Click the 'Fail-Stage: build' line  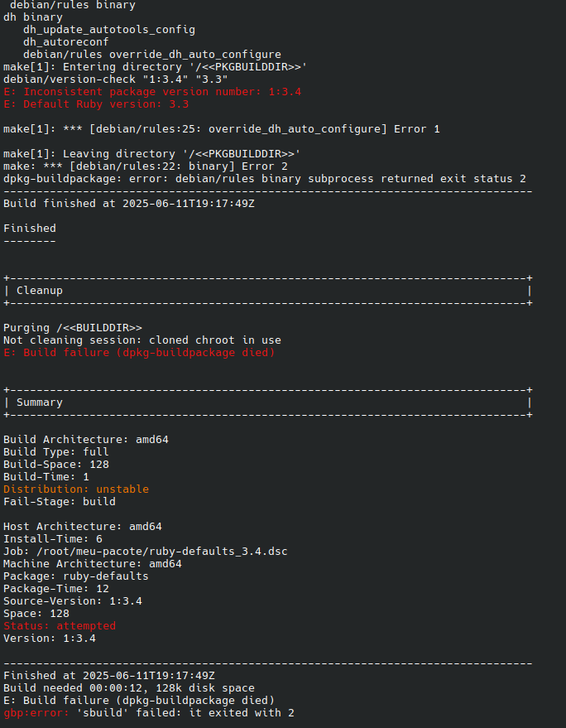60,502
